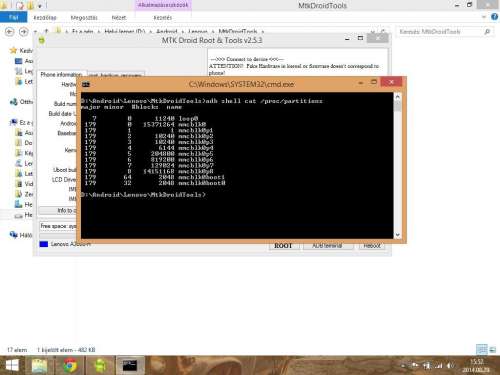This screenshot has height=375, width=500.
Task: Click the ROOT button in MTK Tools
Action: 283,246
